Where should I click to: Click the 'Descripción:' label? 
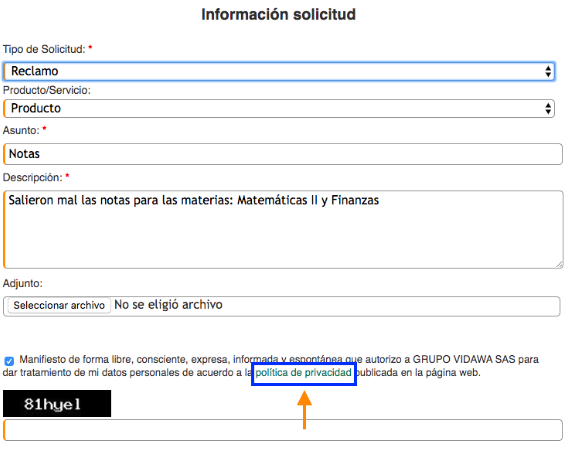[33, 178]
